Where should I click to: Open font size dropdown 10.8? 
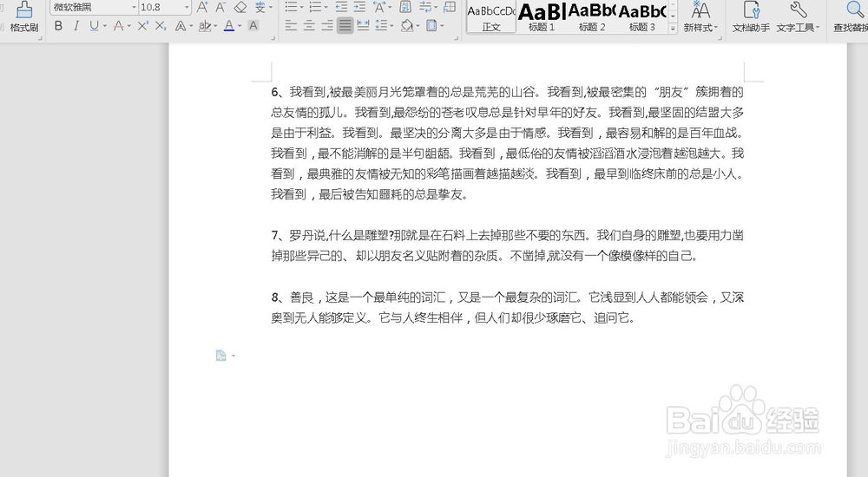pyautogui.click(x=187, y=7)
